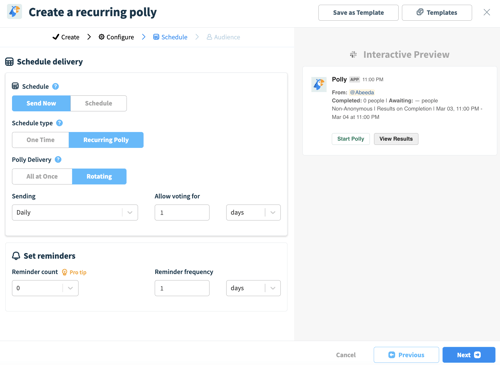500x365 pixels.
Task: Open the voting duration days dropdown
Action: point(253,212)
